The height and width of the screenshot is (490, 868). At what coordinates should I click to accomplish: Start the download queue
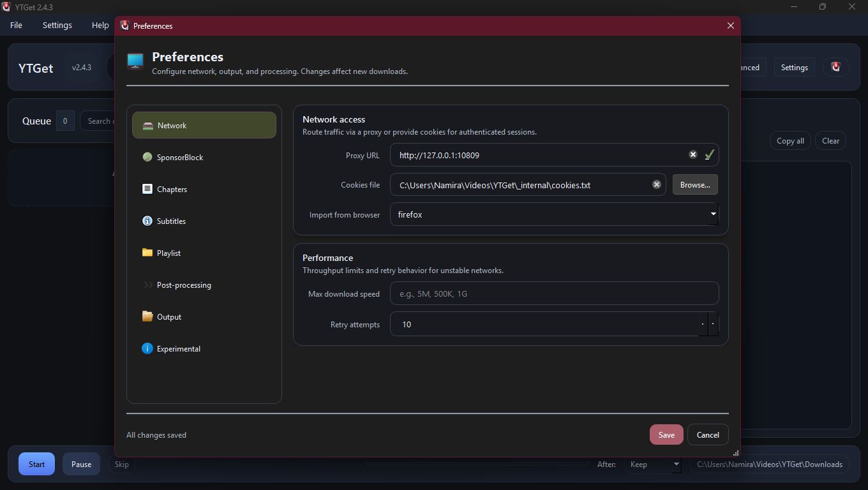pyautogui.click(x=36, y=464)
